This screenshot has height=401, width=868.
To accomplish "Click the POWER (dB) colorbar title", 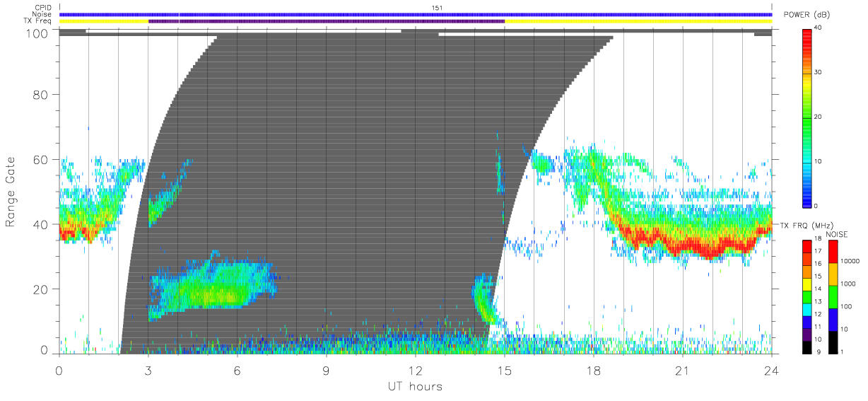I will (x=807, y=16).
